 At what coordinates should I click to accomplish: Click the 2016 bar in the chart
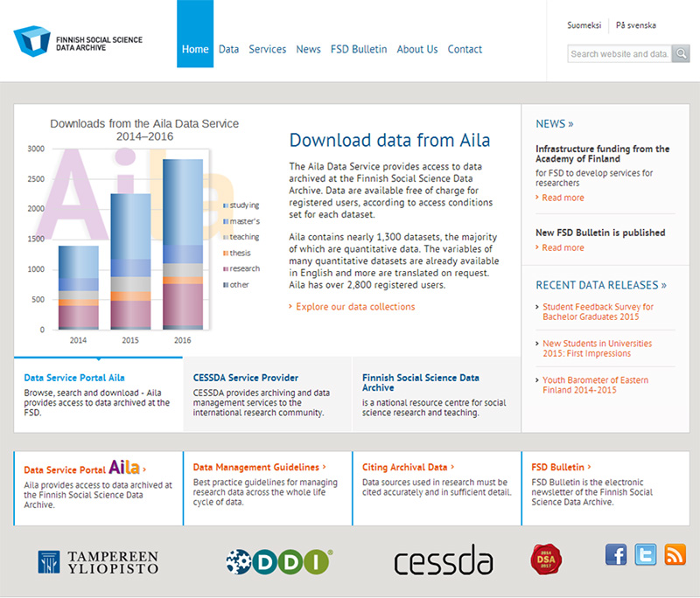click(x=183, y=245)
